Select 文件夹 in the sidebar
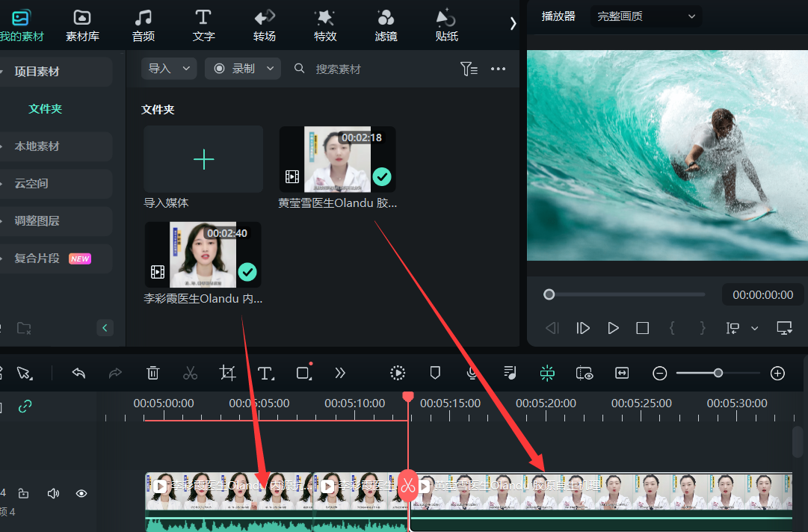 click(x=46, y=108)
